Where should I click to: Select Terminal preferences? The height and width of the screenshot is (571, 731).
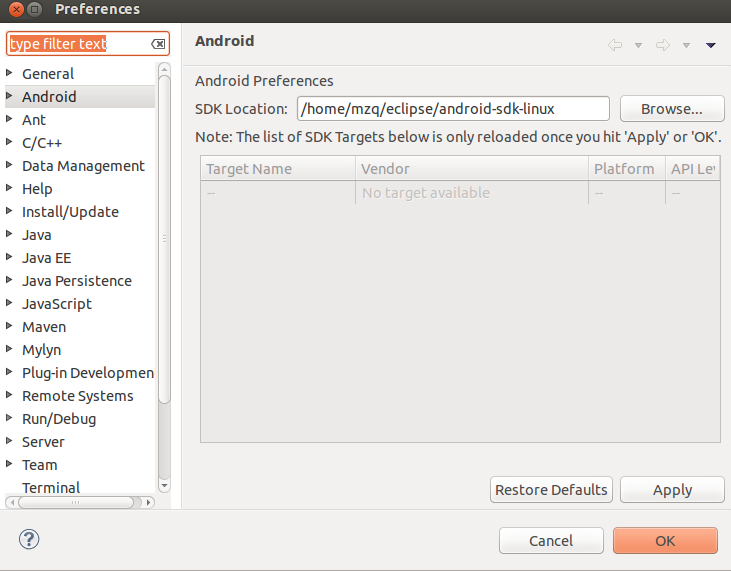point(51,487)
